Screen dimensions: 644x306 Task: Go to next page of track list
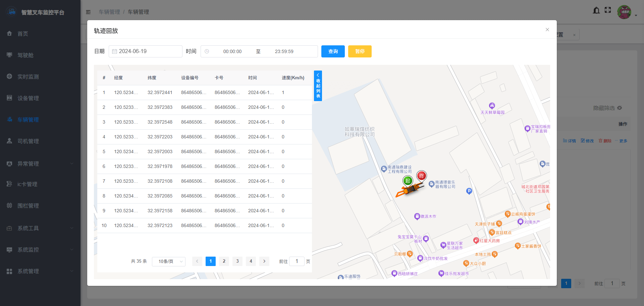click(x=264, y=261)
